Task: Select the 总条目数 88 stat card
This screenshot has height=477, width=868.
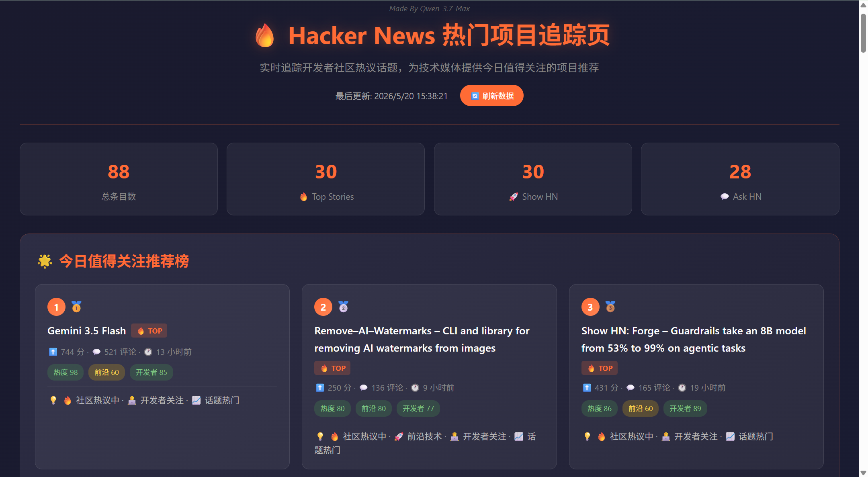Action: pos(119,179)
